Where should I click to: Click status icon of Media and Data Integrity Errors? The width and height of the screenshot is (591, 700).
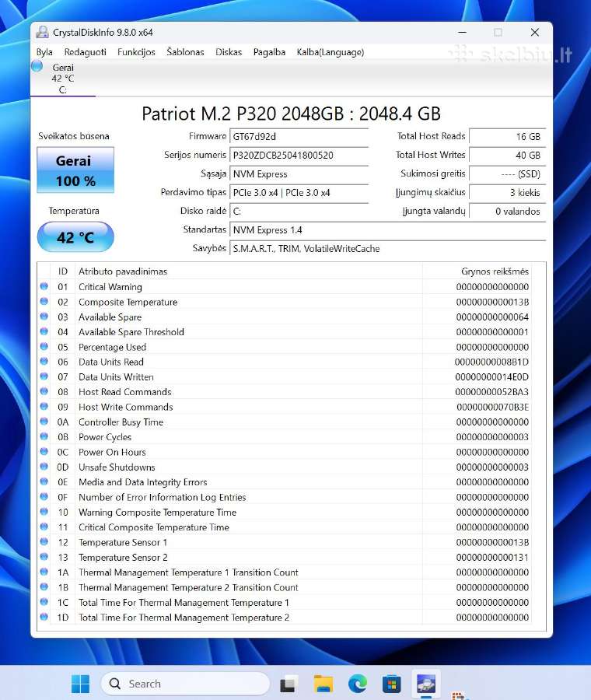point(44,481)
